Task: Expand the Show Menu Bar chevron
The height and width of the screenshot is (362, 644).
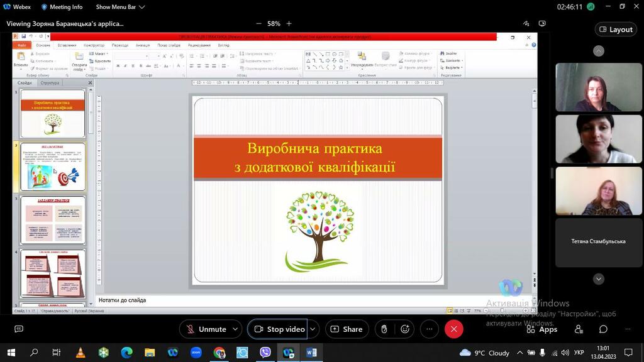Action: point(142,7)
